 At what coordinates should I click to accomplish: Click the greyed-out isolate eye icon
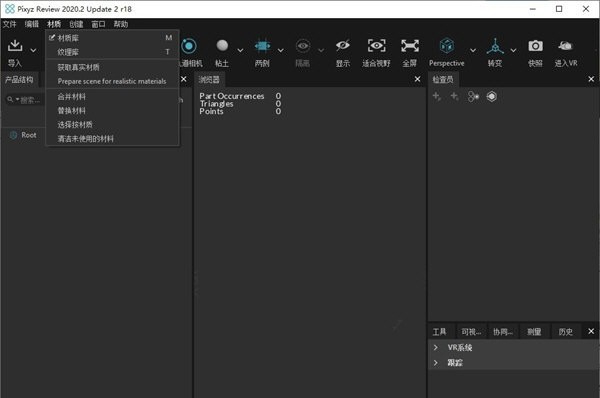point(303,46)
